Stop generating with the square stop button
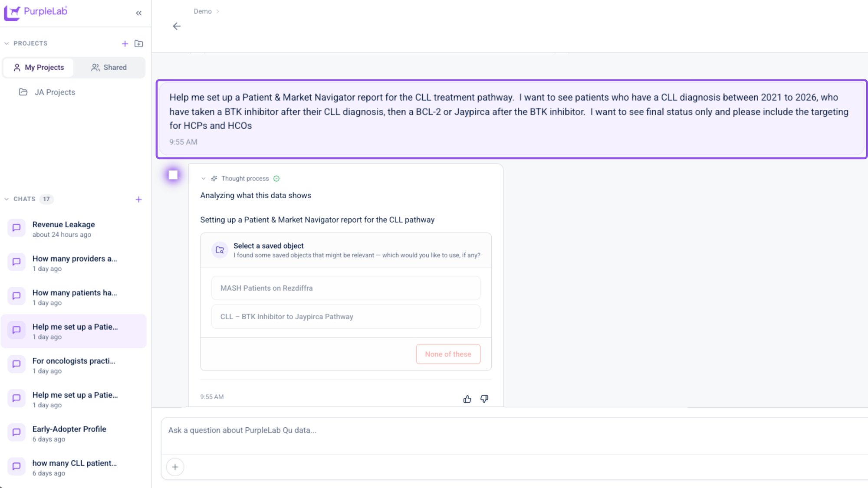 [x=173, y=175]
